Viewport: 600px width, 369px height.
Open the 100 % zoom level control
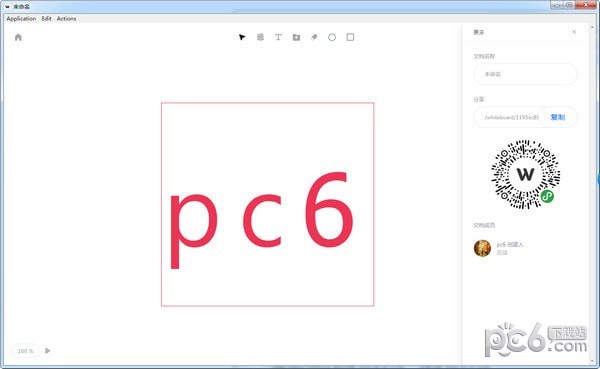click(x=25, y=351)
